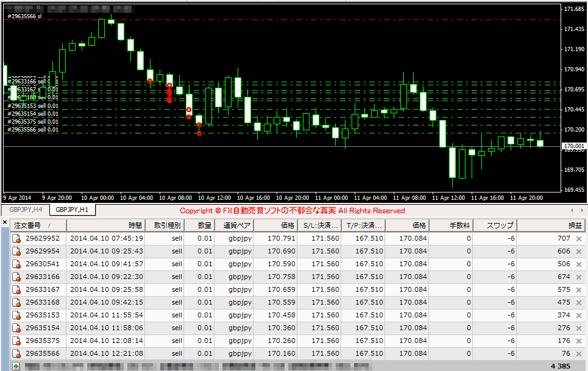Click the order icon for ticket 29635566

[x=16, y=353]
